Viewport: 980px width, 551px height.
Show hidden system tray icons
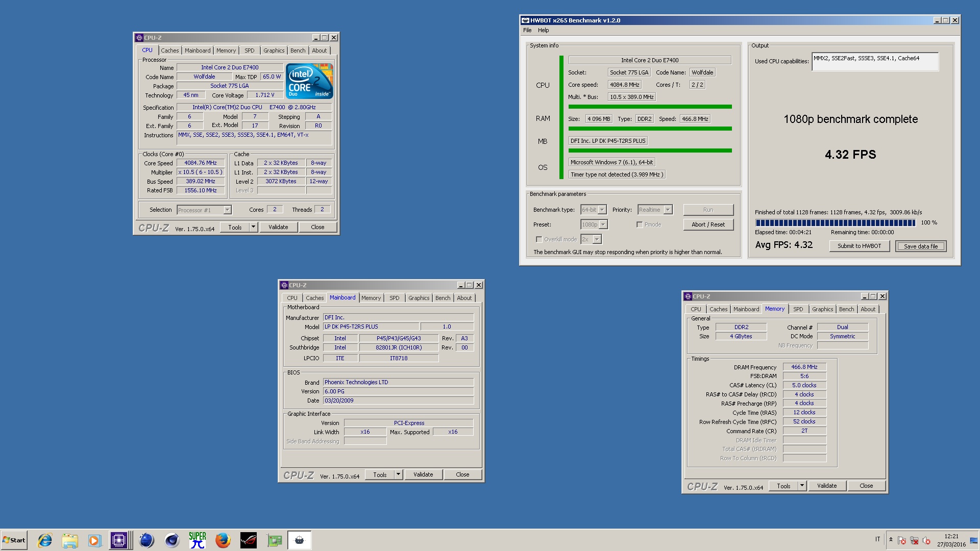(891, 540)
